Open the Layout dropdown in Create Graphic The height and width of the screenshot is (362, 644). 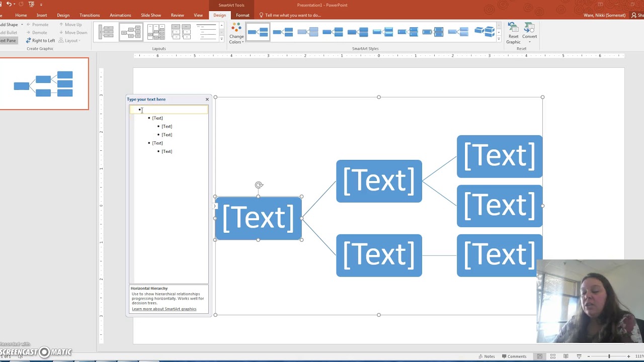[x=69, y=41]
